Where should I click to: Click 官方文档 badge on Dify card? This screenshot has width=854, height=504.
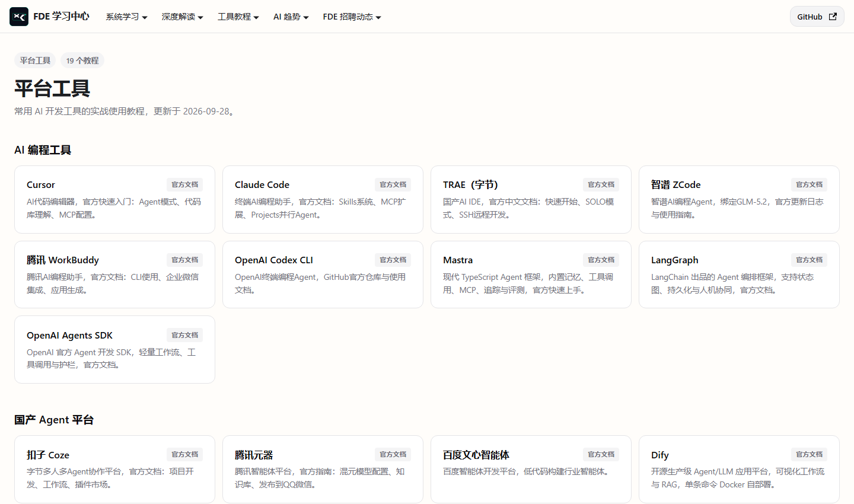810,454
